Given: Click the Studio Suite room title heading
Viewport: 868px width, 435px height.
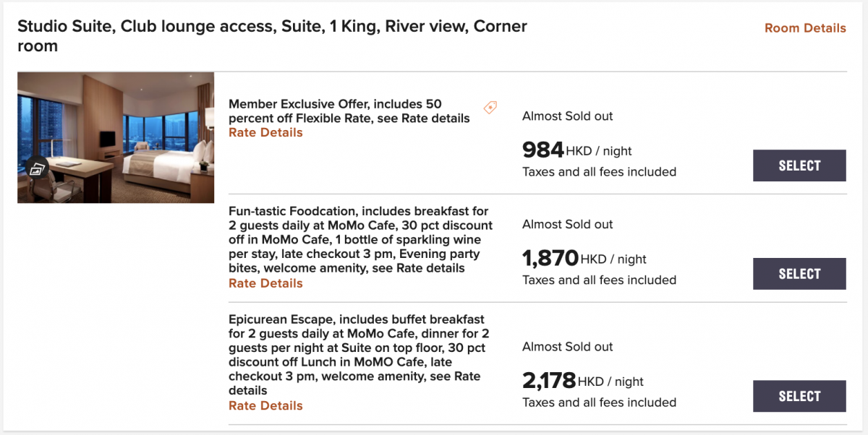Looking at the screenshot, I should coord(272,36).
